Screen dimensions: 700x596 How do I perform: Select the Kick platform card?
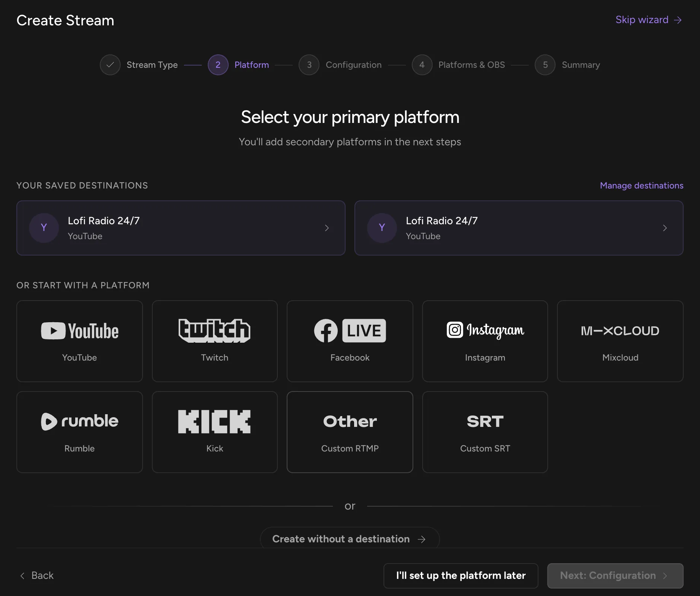pos(215,432)
